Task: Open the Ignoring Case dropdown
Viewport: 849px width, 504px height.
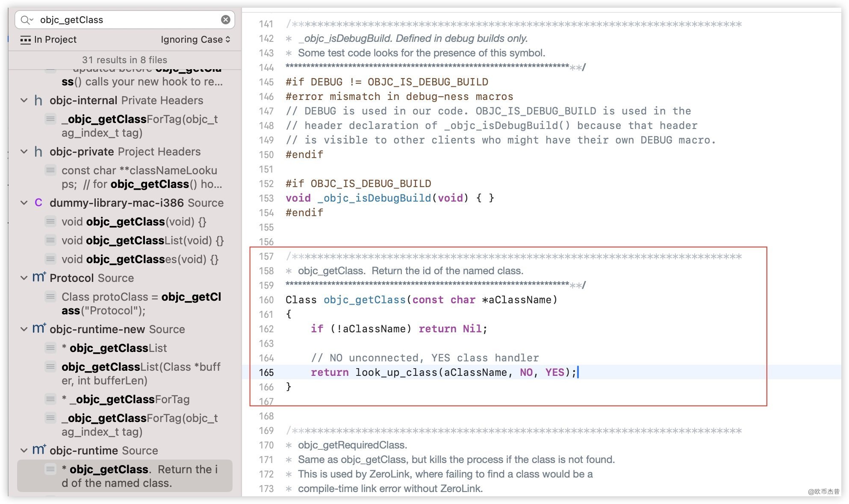Action: click(x=195, y=40)
